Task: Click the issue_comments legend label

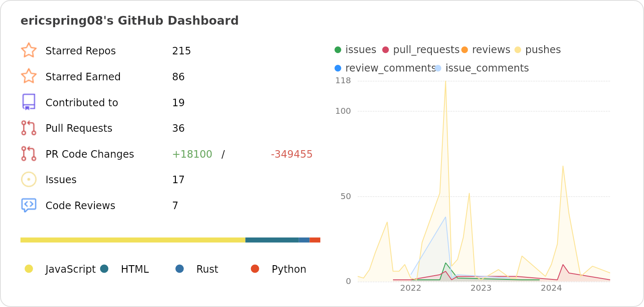Action: pos(487,69)
